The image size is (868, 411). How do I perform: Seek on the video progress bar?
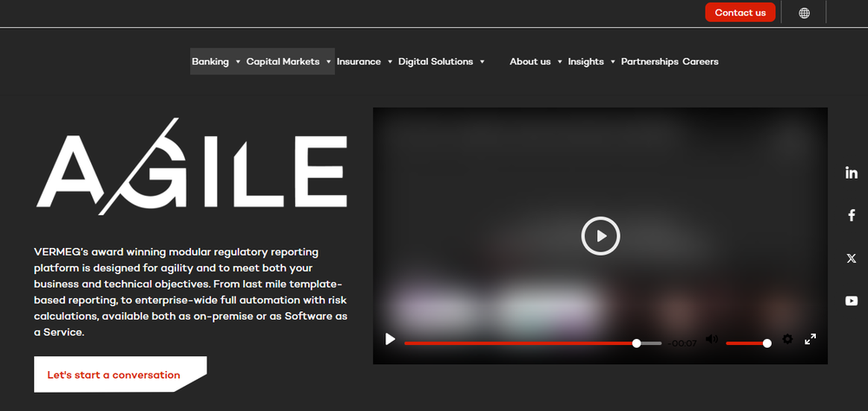coord(533,343)
